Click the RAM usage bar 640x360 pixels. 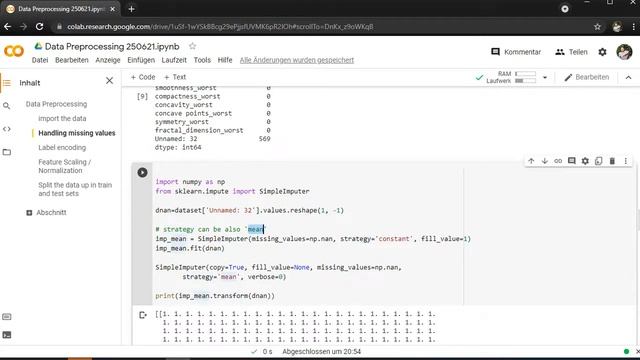525,73
